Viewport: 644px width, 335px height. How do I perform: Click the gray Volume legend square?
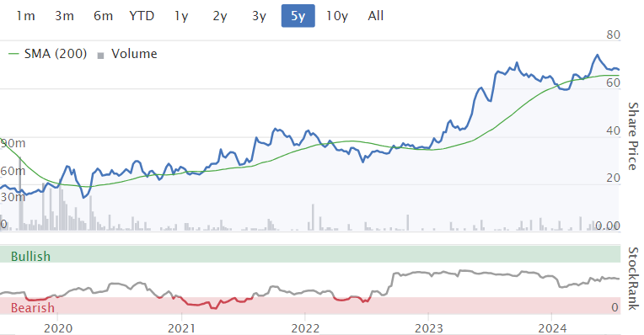pos(100,56)
